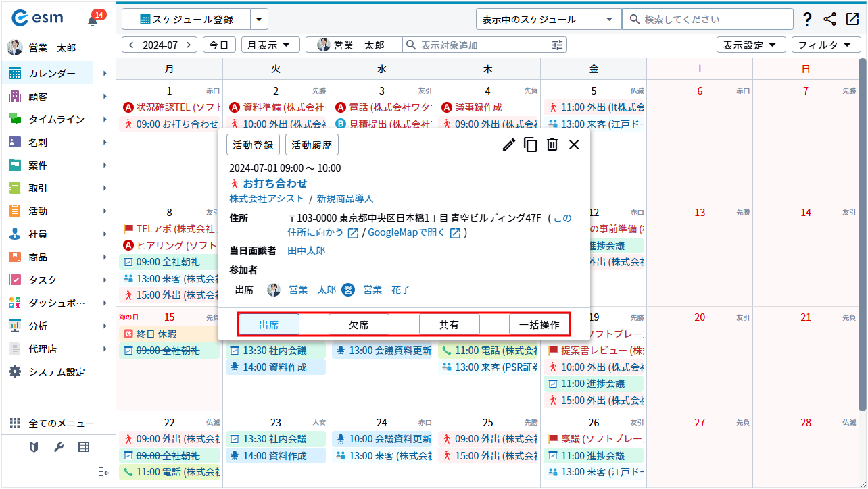Open the 株式会社アシスト customer link
868x489 pixels.
pyautogui.click(x=266, y=199)
